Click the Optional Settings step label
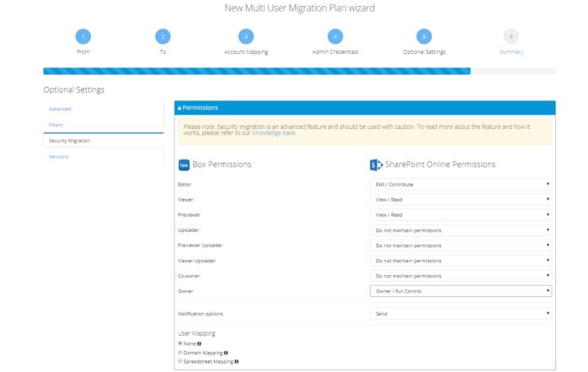588x372 pixels. pyautogui.click(x=424, y=51)
